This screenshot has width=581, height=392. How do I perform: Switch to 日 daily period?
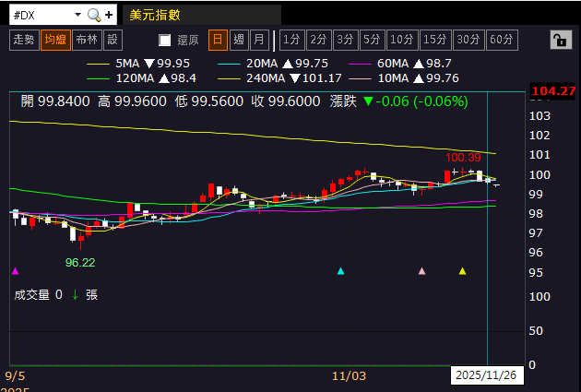(218, 40)
